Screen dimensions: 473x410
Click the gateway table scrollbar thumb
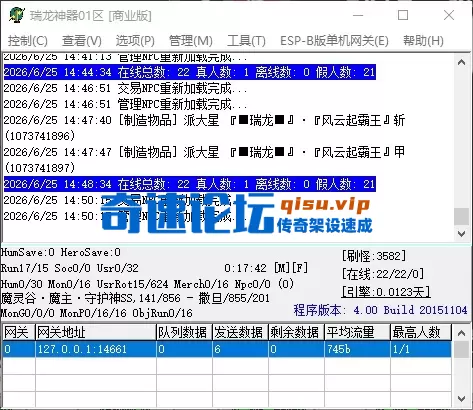point(462,349)
